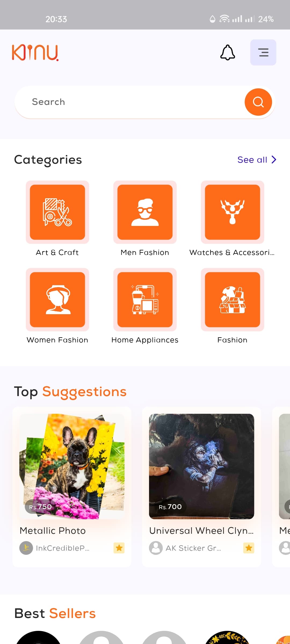Toggle favorite star on Metallic Photo
Image resolution: width=290 pixels, height=644 pixels.
coord(119,548)
